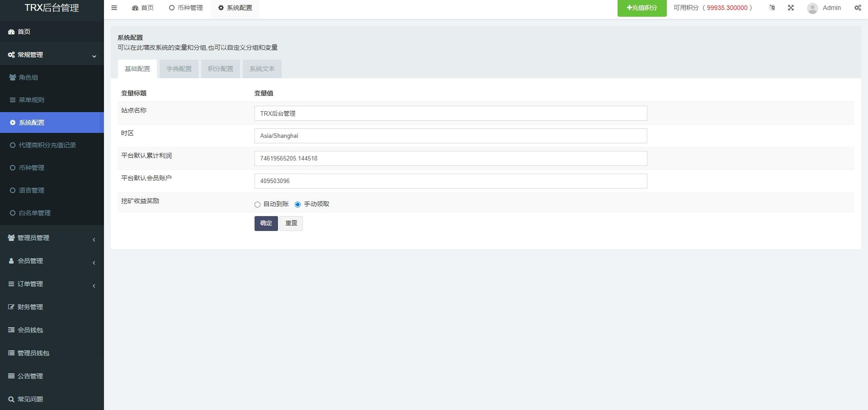Expand the 会员管理 menu group
The height and width of the screenshot is (410, 868).
pos(52,261)
